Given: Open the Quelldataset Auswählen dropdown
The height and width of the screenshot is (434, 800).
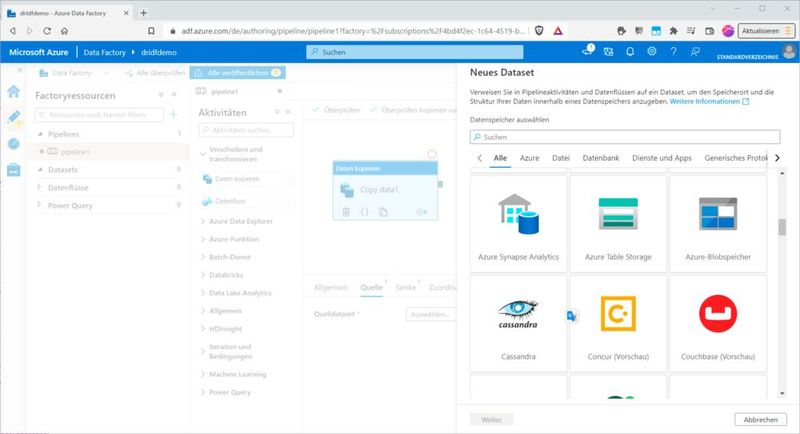Looking at the screenshot, I should click(x=428, y=314).
